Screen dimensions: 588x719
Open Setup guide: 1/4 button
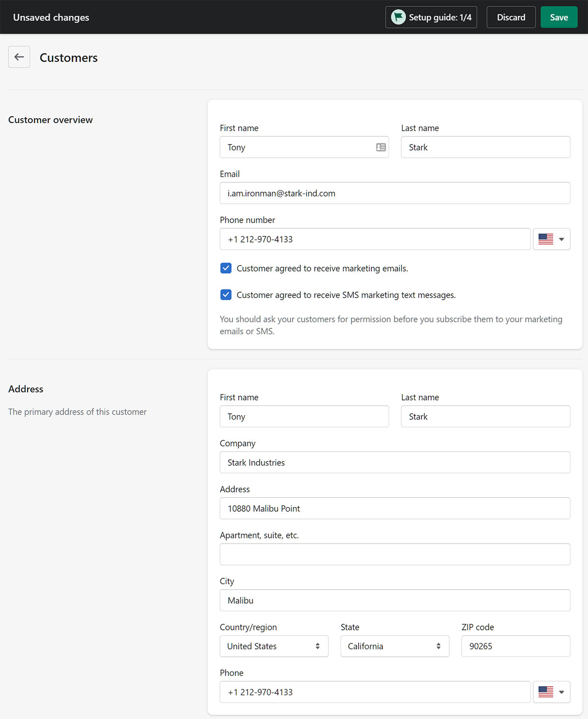431,17
